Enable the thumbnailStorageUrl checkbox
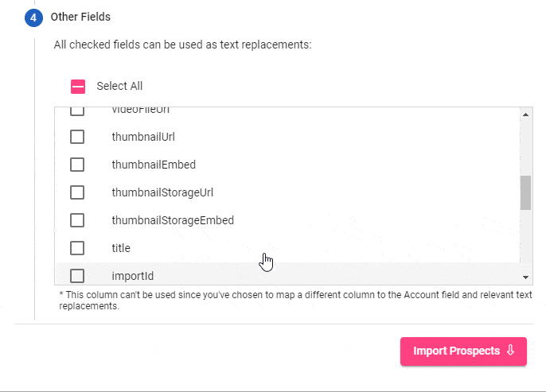 pos(77,192)
